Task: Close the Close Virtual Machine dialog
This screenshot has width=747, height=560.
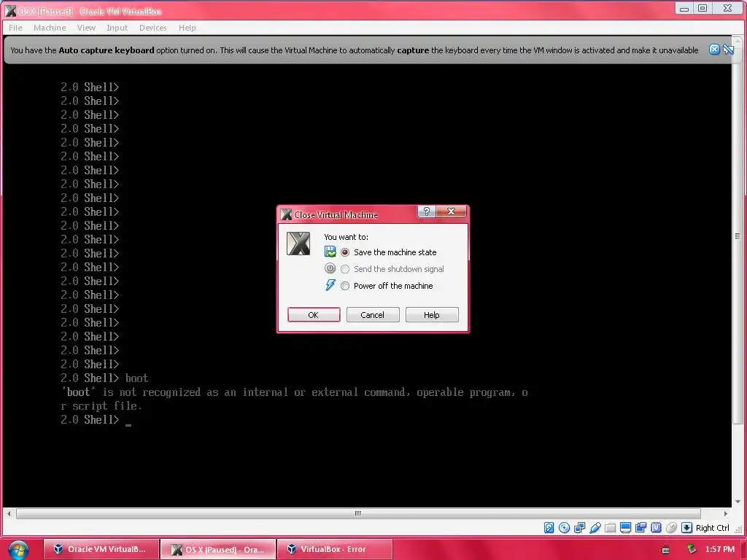Action: coord(451,211)
